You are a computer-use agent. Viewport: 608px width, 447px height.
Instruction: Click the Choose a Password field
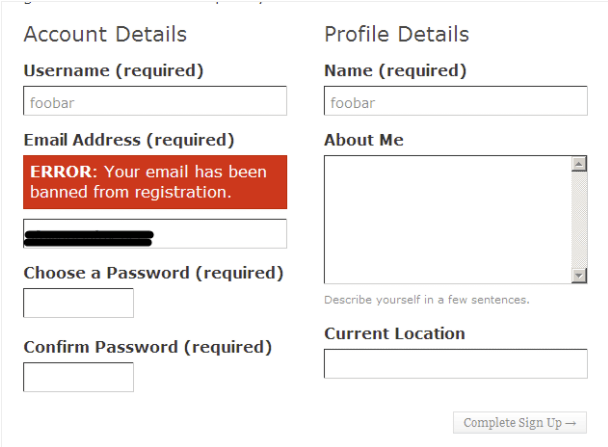point(78,303)
